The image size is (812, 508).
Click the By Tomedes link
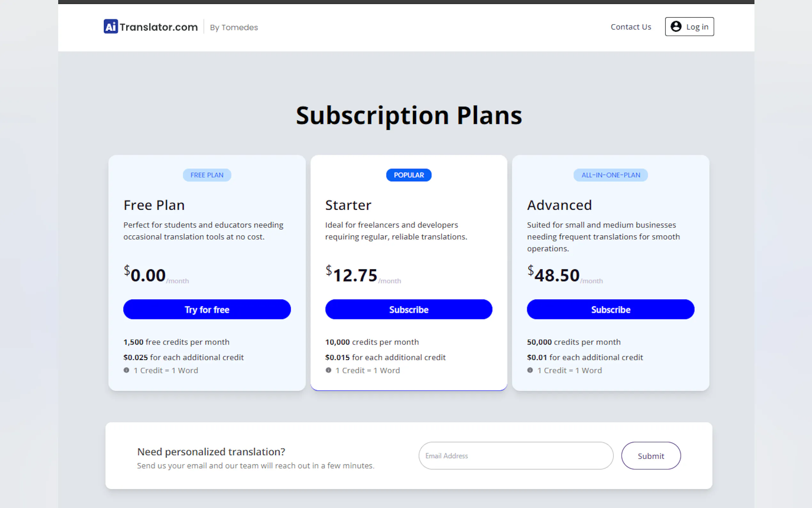(x=234, y=27)
